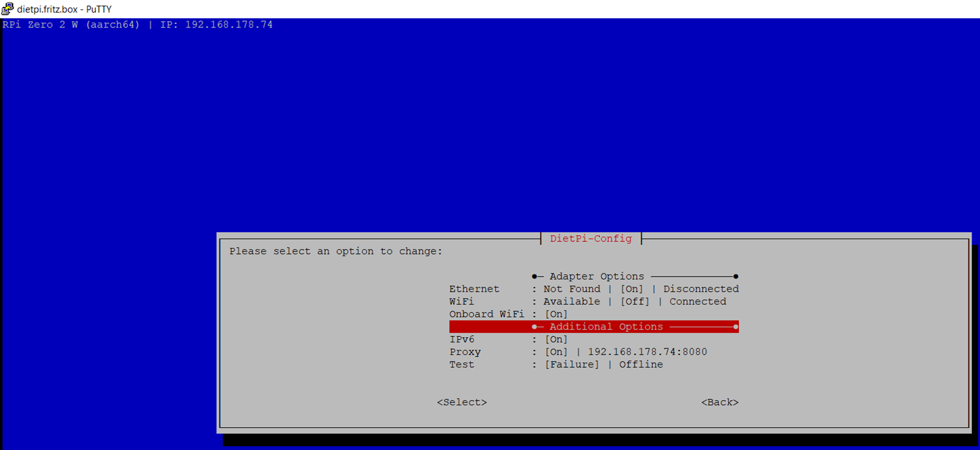This screenshot has height=450, width=980.
Task: Click the dietpi.fritz.box - PuTTY window title
Action: pyautogui.click(x=64, y=9)
